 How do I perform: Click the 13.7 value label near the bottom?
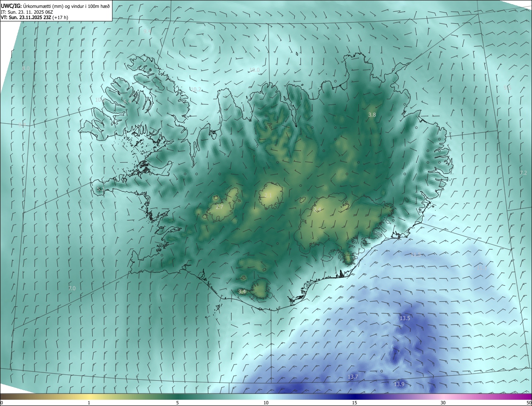[353, 377]
